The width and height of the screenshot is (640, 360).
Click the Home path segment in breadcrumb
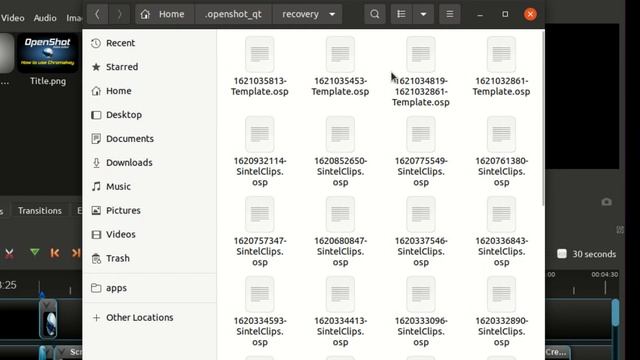point(165,14)
